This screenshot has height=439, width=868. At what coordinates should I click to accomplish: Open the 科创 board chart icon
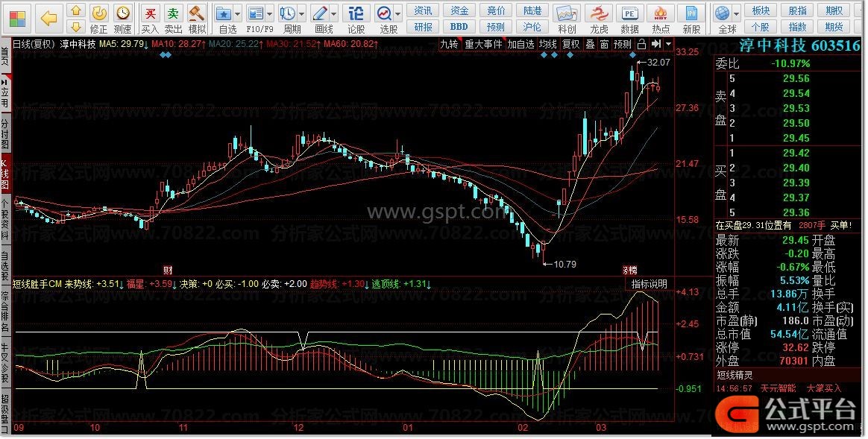pos(567,13)
